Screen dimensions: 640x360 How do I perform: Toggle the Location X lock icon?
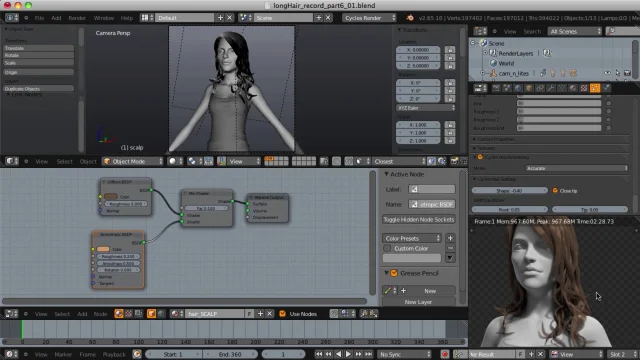[450, 50]
